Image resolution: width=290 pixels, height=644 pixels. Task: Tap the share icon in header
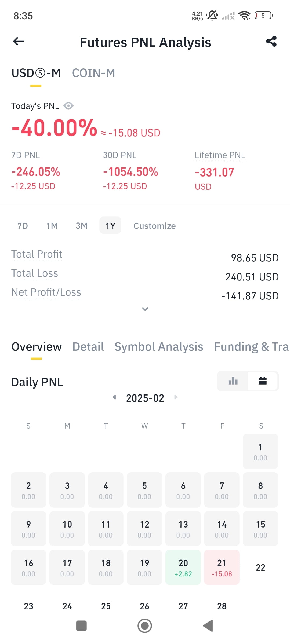click(271, 41)
